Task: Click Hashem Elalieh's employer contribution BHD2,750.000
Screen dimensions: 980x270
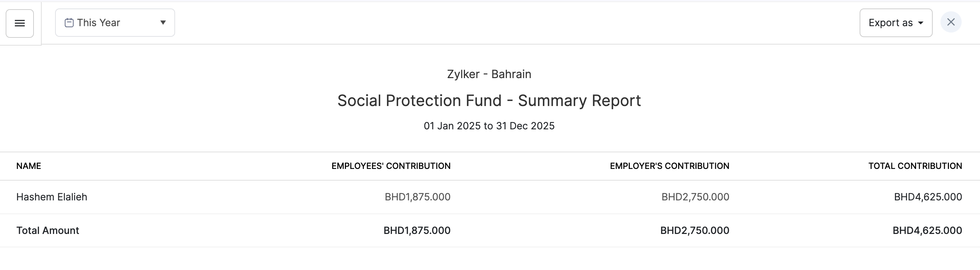Action: pyautogui.click(x=695, y=197)
